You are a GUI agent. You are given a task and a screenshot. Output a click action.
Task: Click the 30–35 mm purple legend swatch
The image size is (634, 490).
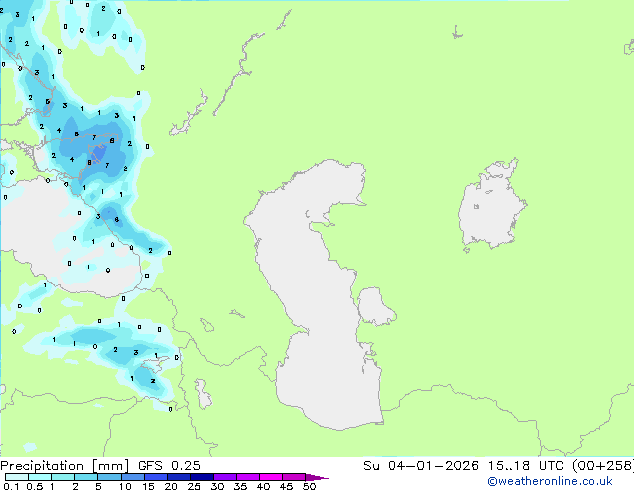coord(225,477)
